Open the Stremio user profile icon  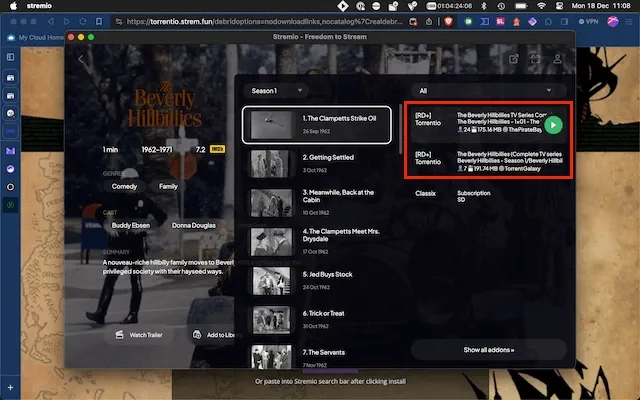pyautogui.click(x=557, y=59)
